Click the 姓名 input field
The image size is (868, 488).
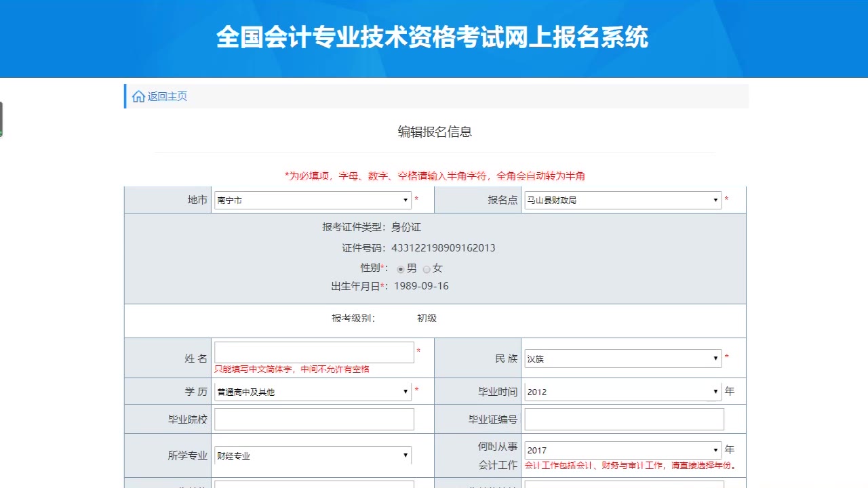[314, 352]
